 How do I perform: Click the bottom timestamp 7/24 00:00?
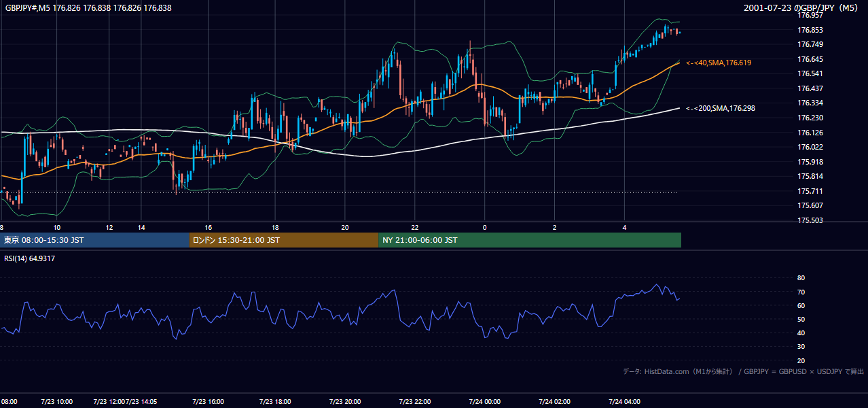click(x=485, y=402)
